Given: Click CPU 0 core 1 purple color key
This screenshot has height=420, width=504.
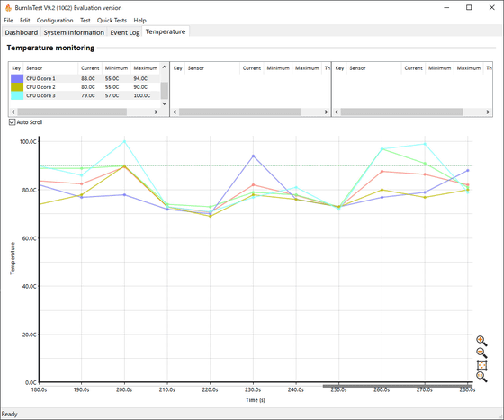Looking at the screenshot, I should (17, 78).
